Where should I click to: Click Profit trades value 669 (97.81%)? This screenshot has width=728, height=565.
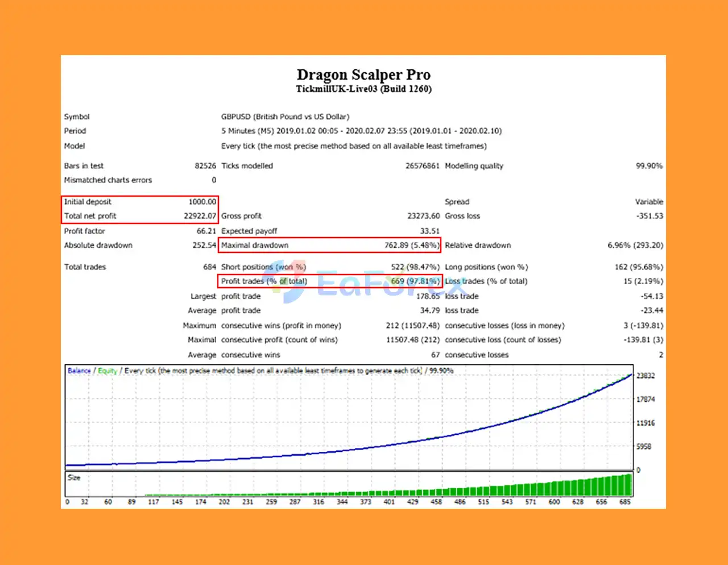[x=415, y=281]
